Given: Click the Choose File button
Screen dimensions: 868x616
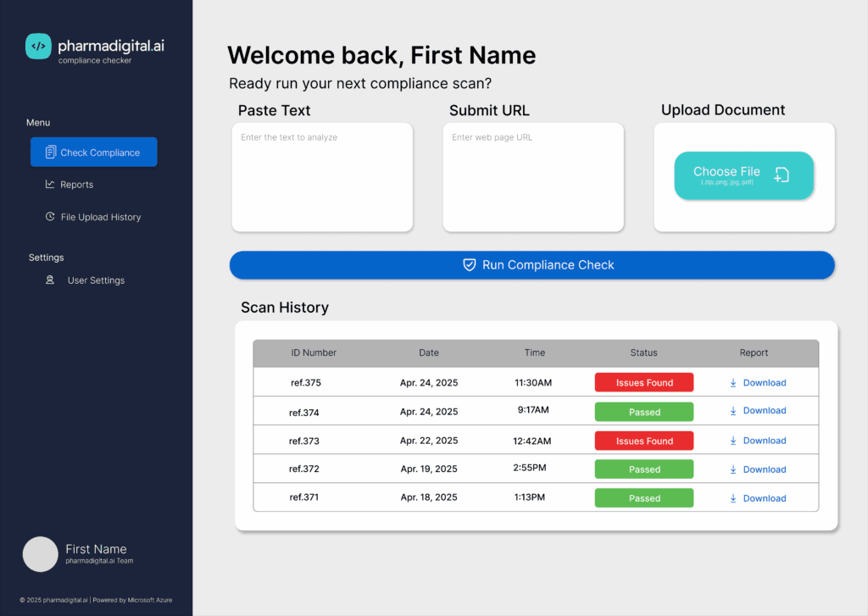Looking at the screenshot, I should tap(743, 175).
